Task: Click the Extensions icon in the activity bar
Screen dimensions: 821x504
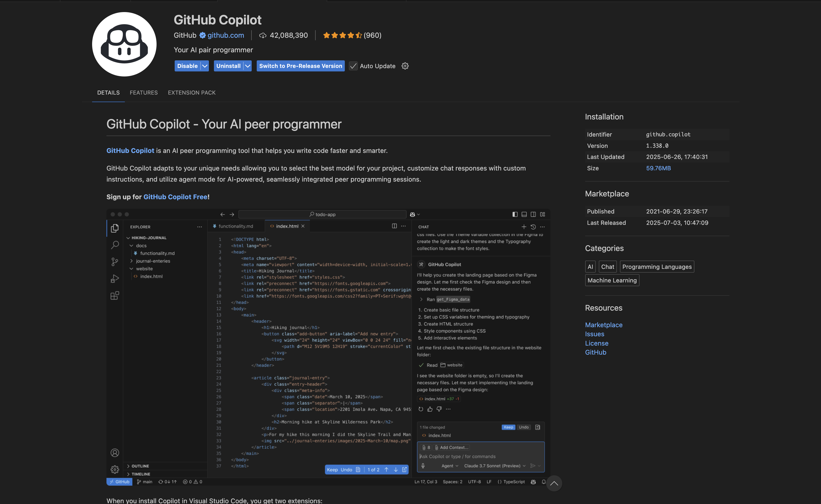Action: (115, 295)
